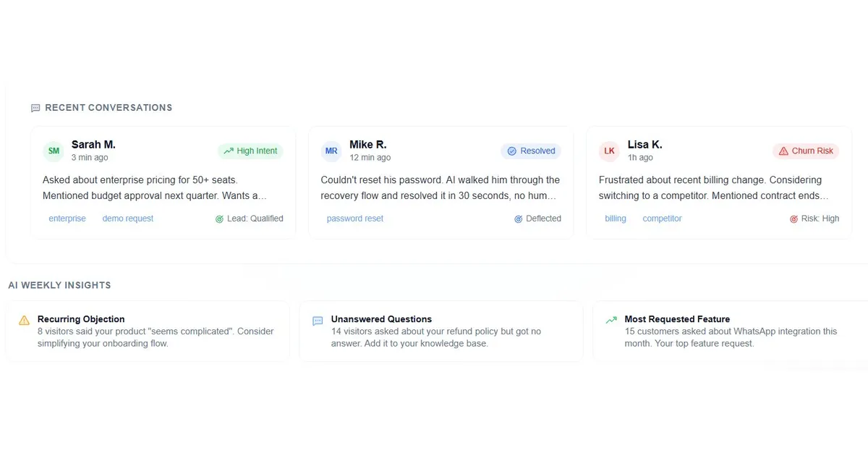Image resolution: width=868 pixels, height=456 pixels.
Task: Click the refund policy insight description
Action: tap(436, 337)
